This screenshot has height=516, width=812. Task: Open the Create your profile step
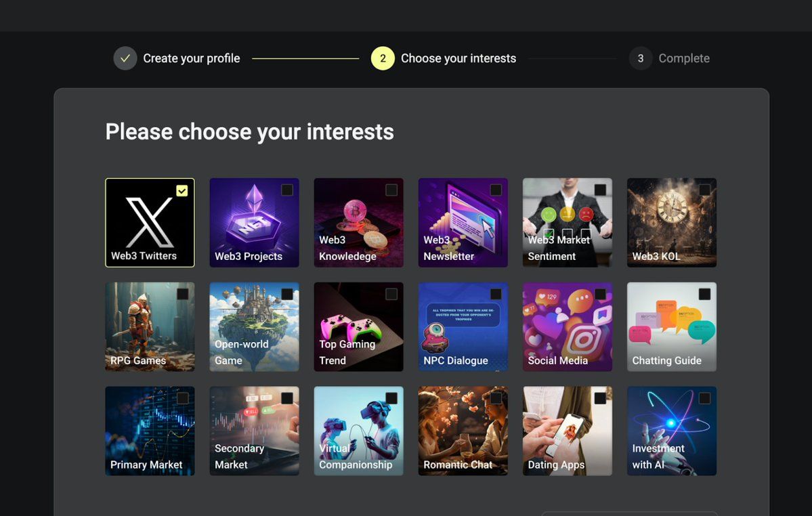tap(192, 58)
